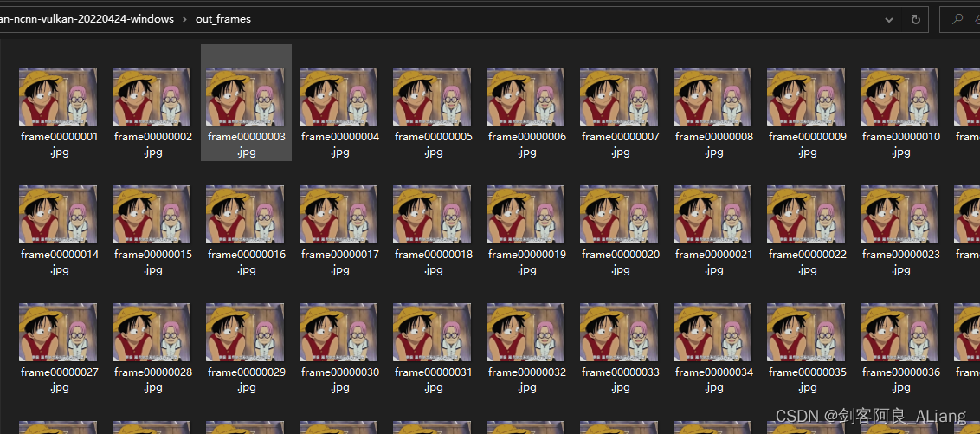Select frame00000020.jpg thumbnail
Screen dimensions: 980x434
(x=619, y=215)
